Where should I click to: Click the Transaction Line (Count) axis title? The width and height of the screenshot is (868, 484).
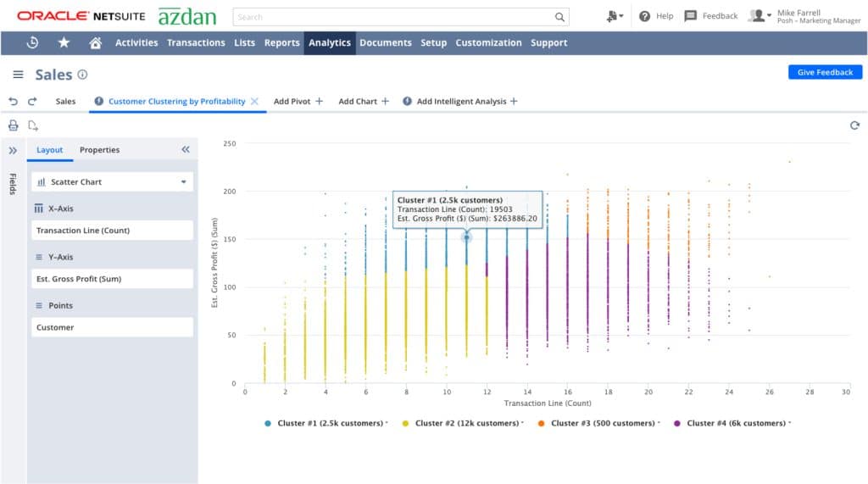click(548, 403)
